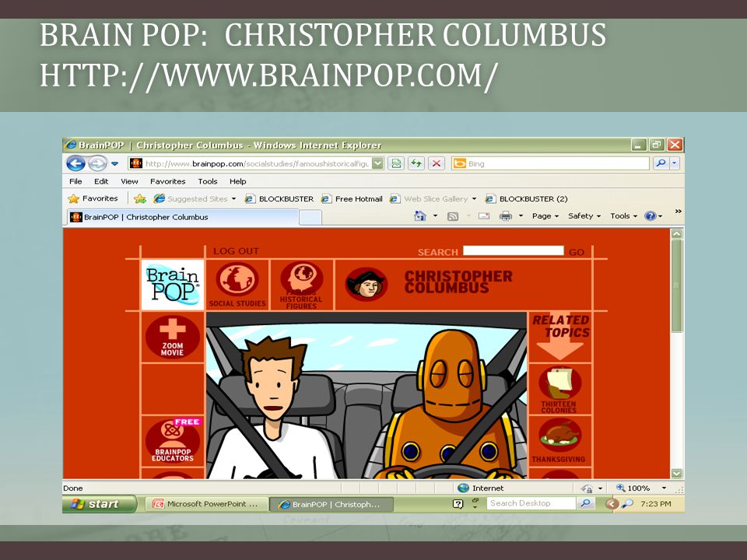Click the BrainPOP logo
The image size is (747, 560).
(x=173, y=285)
